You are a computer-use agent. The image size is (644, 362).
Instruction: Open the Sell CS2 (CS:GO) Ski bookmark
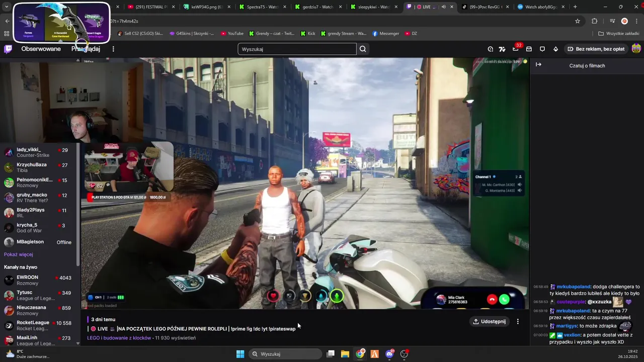(140, 34)
